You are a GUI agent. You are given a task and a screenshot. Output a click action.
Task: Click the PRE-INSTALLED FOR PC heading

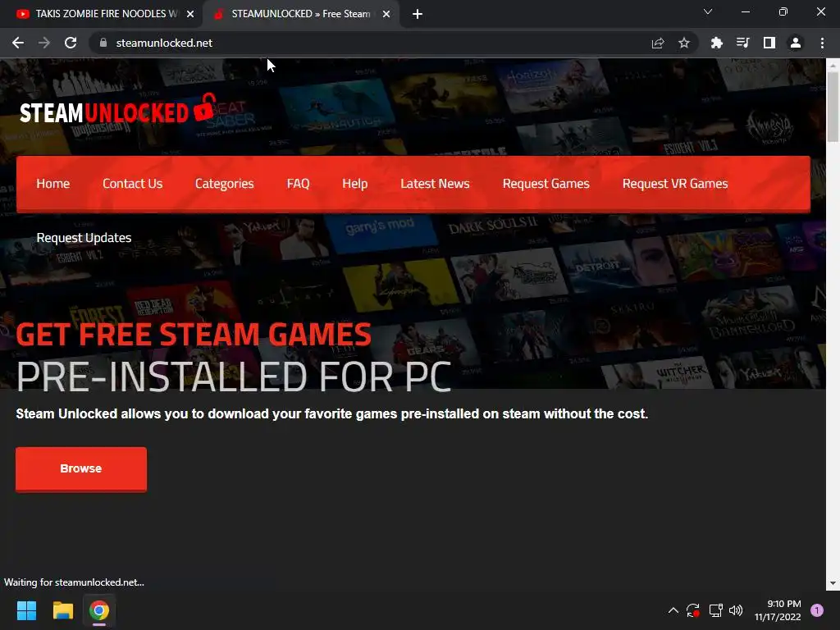coord(234,377)
